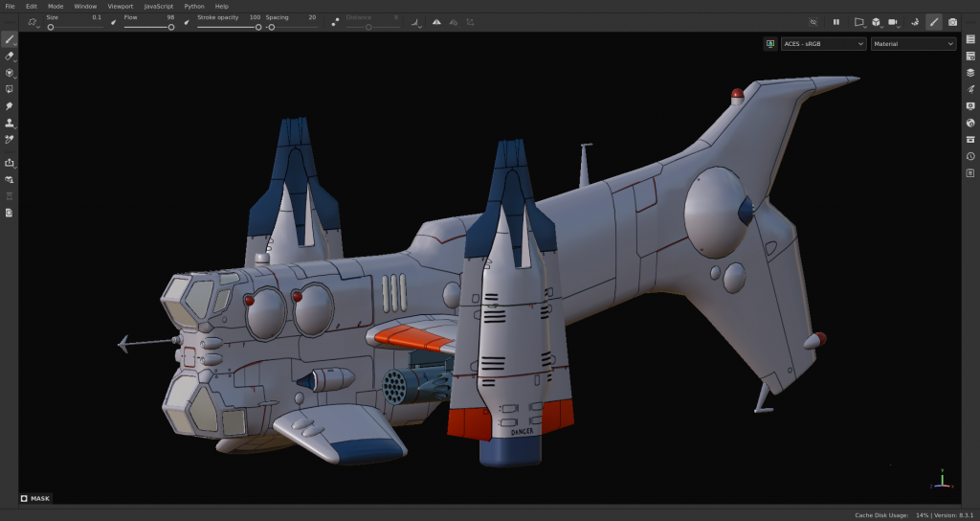The image size is (980, 521).
Task: Click the Spacing value 20
Action: click(x=312, y=17)
